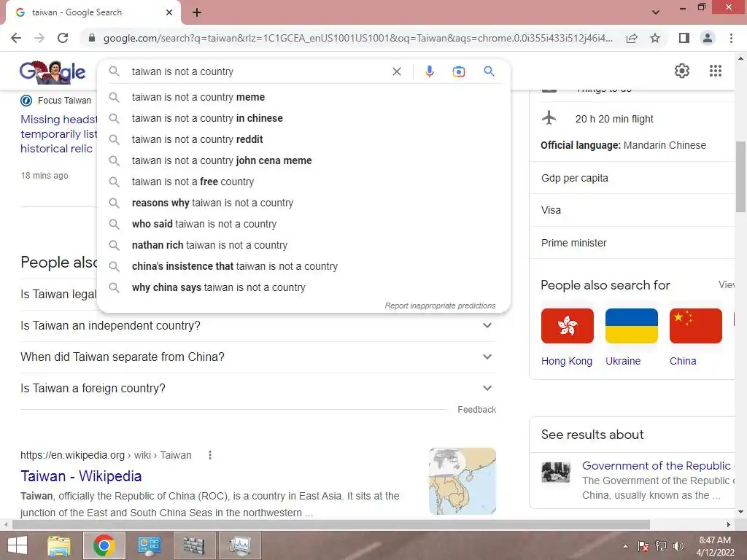Choose the 'china's insistence that' suggestion

[x=304, y=266]
